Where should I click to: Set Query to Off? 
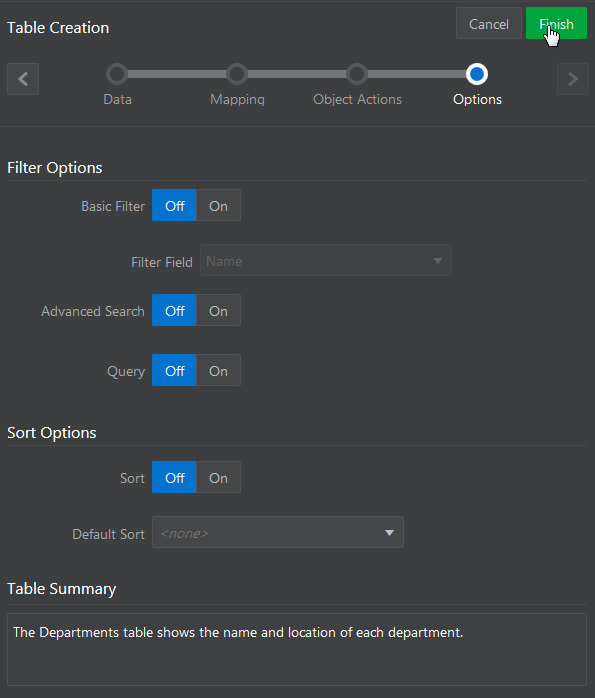click(174, 370)
